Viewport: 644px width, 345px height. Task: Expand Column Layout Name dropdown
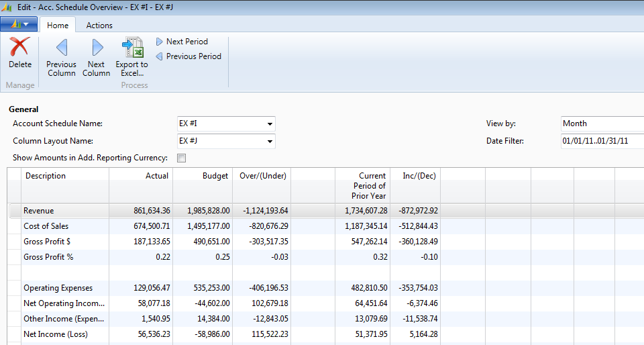270,142
